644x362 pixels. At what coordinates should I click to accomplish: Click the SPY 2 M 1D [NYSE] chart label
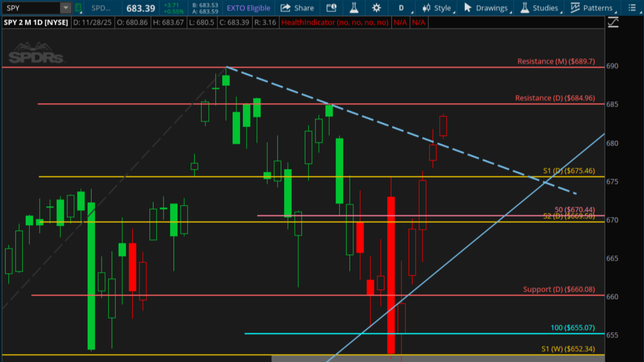pyautogui.click(x=36, y=23)
